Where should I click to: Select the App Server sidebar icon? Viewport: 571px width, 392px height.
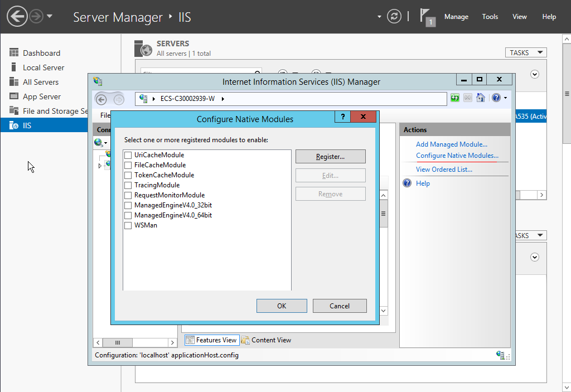(x=14, y=96)
